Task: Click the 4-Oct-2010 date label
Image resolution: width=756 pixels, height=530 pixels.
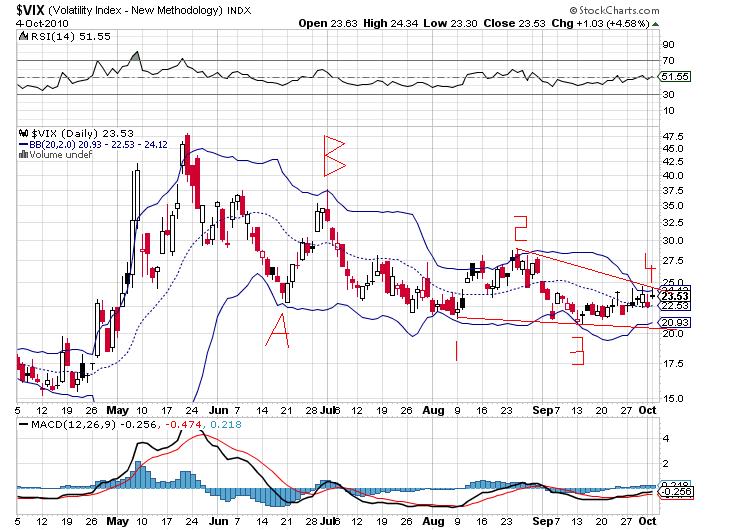Action: pos(42,23)
